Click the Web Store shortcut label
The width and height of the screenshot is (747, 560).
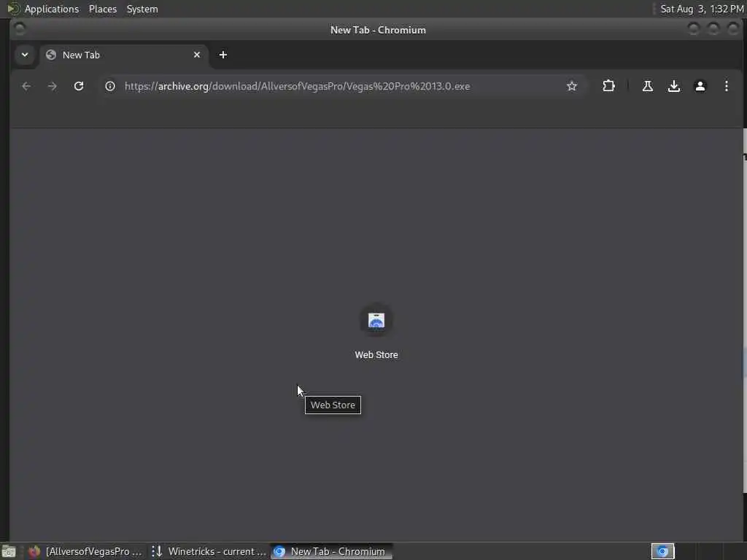point(376,355)
